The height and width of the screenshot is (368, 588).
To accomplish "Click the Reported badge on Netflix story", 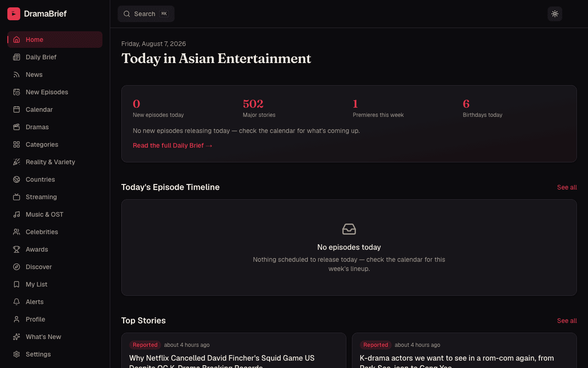I will pyautogui.click(x=145, y=345).
